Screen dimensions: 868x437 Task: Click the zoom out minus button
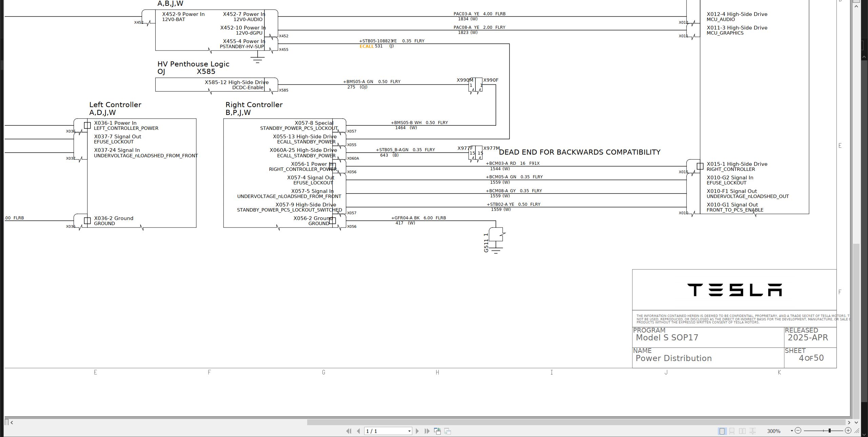click(x=798, y=431)
